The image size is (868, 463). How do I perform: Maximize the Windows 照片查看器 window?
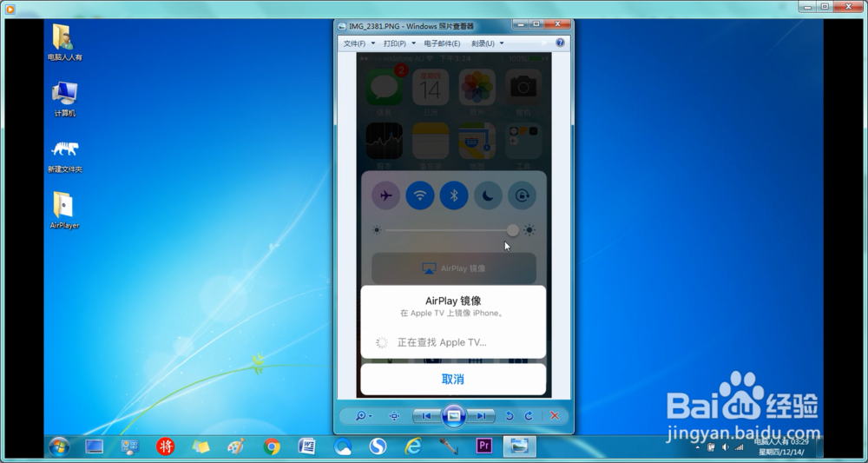536,23
